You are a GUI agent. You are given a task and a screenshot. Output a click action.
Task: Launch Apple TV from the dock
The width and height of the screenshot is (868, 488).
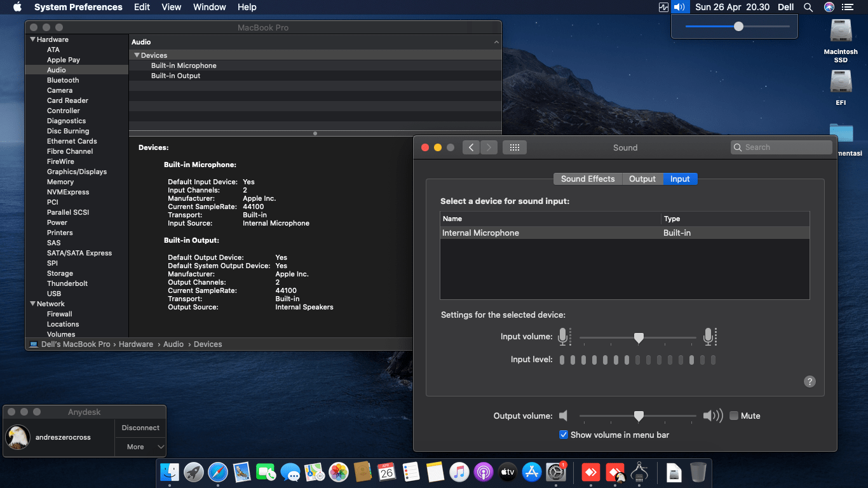pos(508,472)
